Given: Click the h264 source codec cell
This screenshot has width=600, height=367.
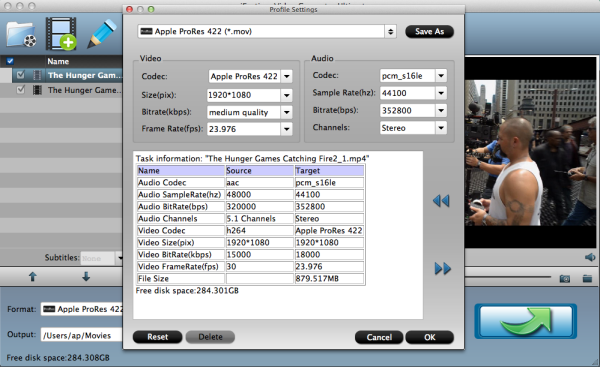Looking at the screenshot, I should click(x=259, y=230).
